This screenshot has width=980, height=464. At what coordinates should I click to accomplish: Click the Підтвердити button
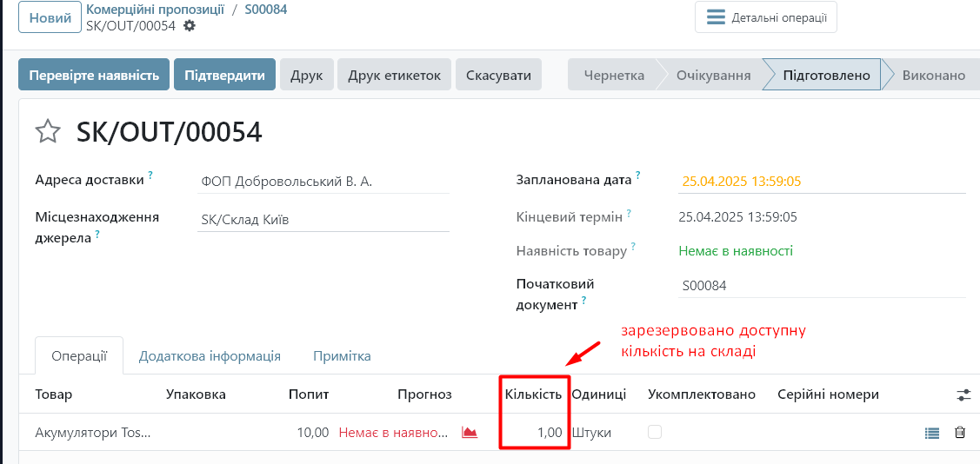(x=224, y=75)
